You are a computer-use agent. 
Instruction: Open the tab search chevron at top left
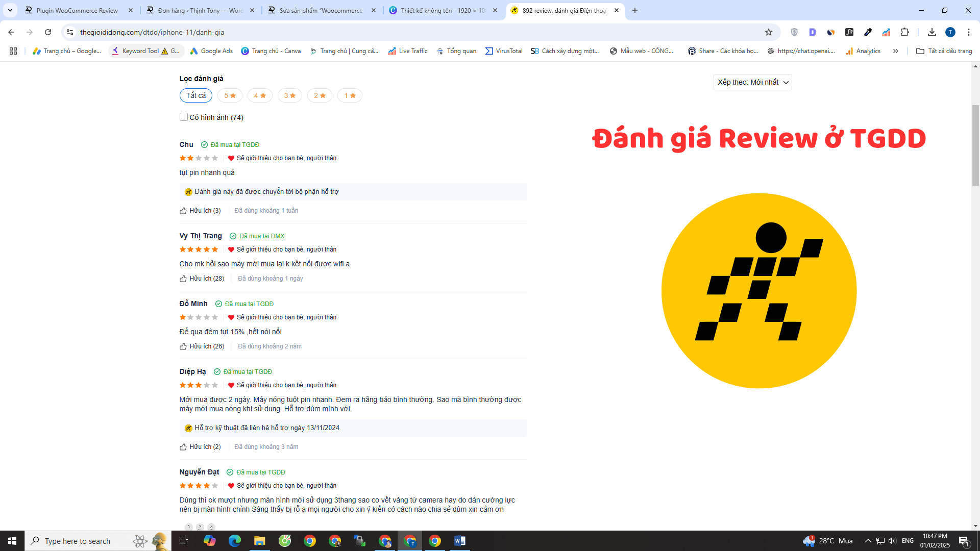click(10, 10)
